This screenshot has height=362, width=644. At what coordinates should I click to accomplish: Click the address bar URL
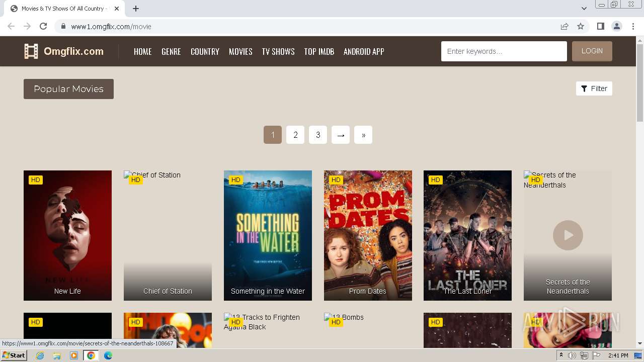tap(111, 26)
